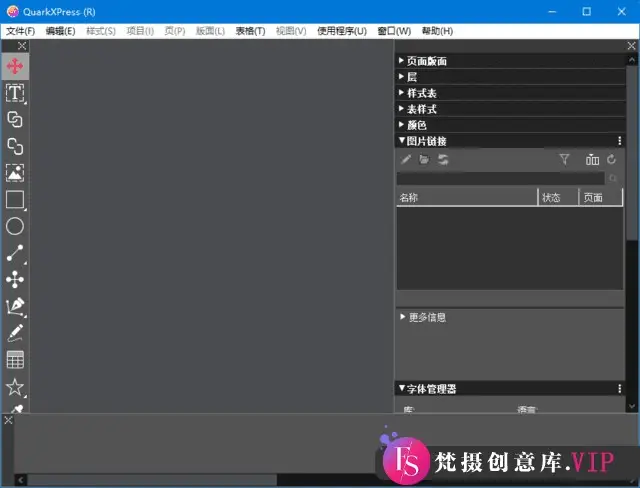Screen dimensions: 640x488
Task: Close the bottom measurements palette
Action: [8, 420]
